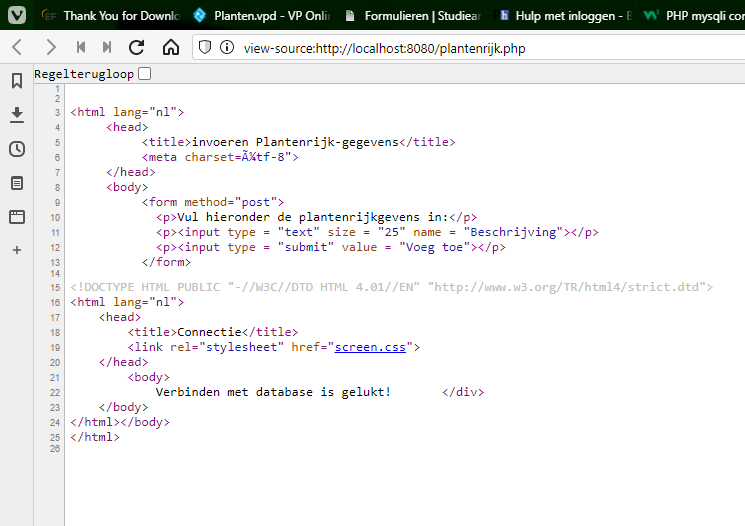Open the Bookmarks panel
Image resolution: width=745 pixels, height=526 pixels.
[x=17, y=81]
